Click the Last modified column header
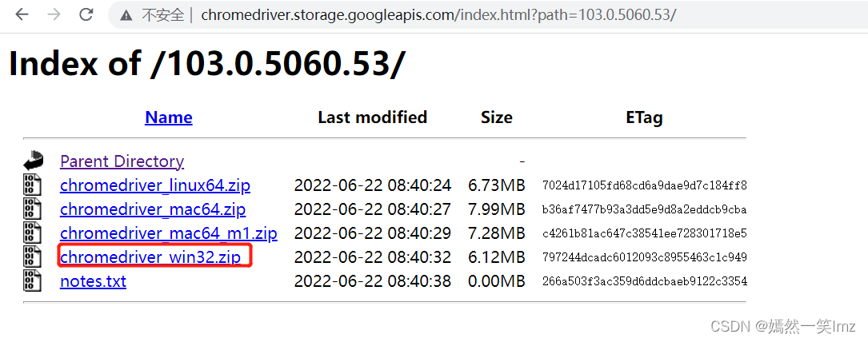 point(372,117)
